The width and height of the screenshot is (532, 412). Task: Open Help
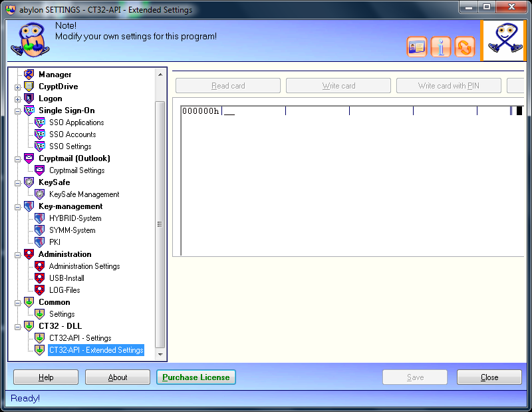point(46,377)
